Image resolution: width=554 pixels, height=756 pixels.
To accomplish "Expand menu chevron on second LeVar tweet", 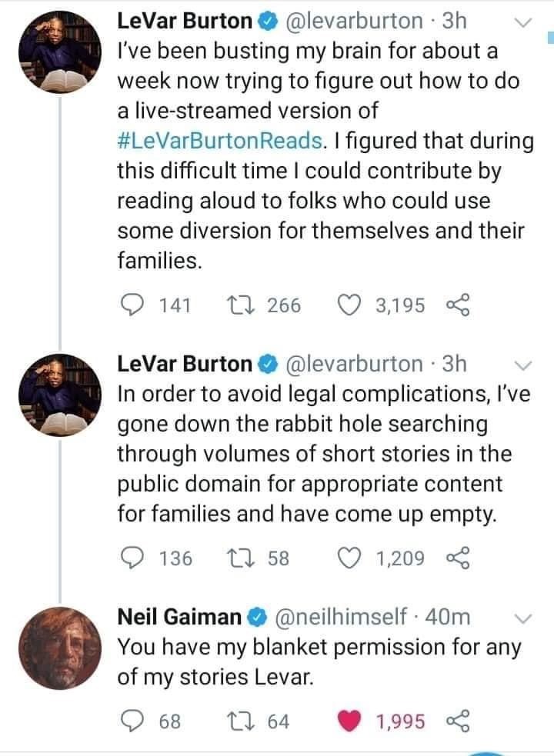I will click(x=522, y=364).
